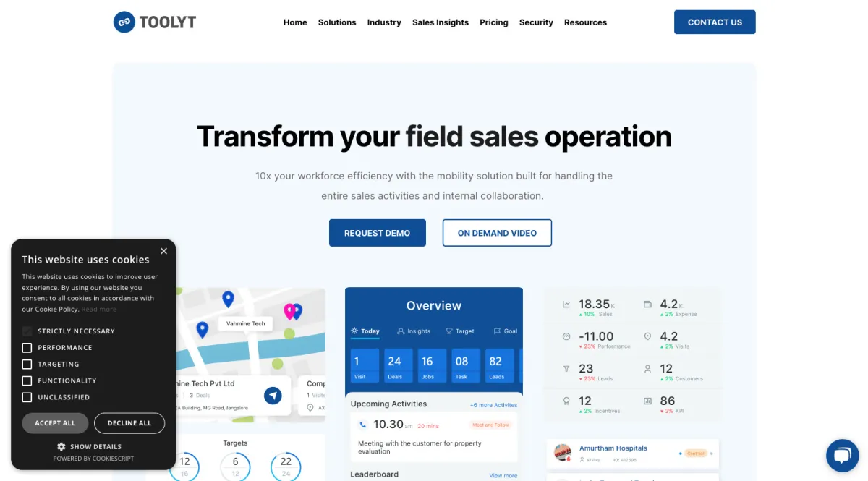Open the cookie policy Read more link
This screenshot has width=868, height=481.
[x=99, y=309]
